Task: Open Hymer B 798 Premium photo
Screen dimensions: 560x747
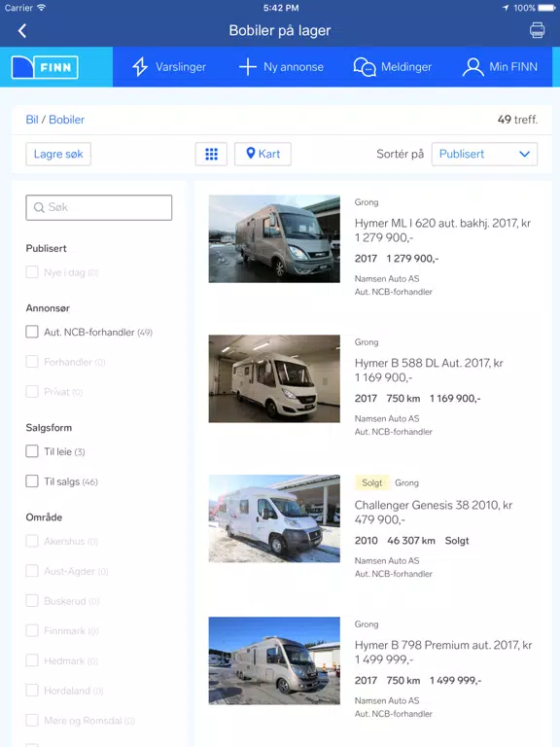Action: [274, 660]
